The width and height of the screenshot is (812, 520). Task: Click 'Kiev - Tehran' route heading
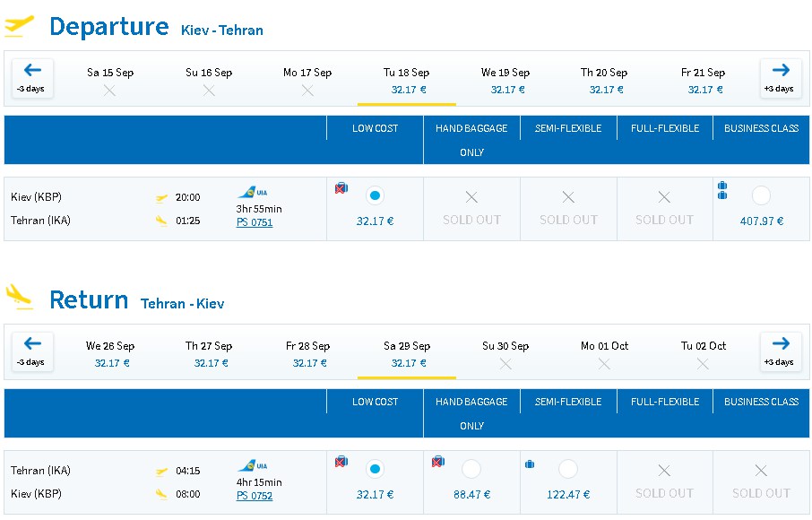pyautogui.click(x=222, y=30)
